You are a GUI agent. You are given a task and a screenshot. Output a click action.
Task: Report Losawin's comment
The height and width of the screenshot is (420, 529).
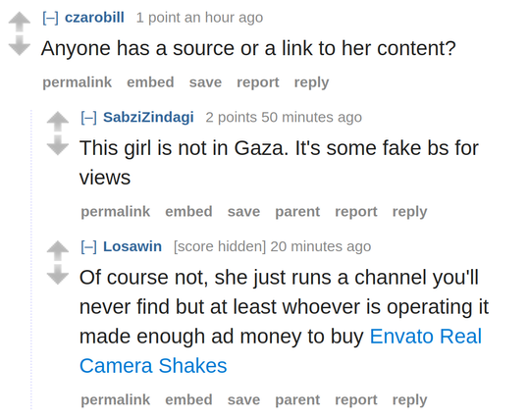356,400
